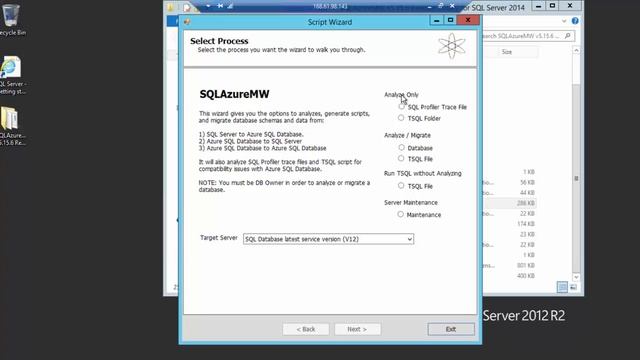
Task: Click the Explorer scrollbar up arrow
Action: [x=576, y=50]
